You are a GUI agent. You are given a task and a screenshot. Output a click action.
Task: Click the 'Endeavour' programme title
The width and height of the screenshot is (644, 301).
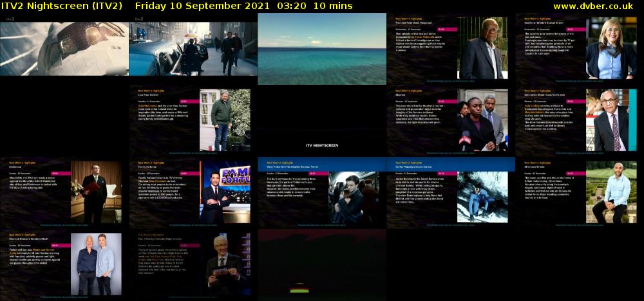[15, 167]
